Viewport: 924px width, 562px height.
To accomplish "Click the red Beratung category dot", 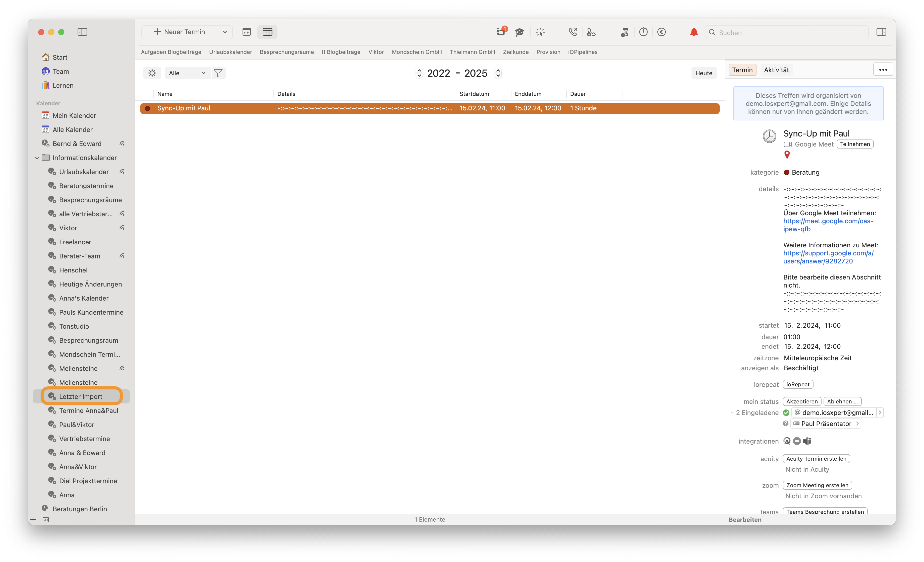I will pyautogui.click(x=787, y=172).
